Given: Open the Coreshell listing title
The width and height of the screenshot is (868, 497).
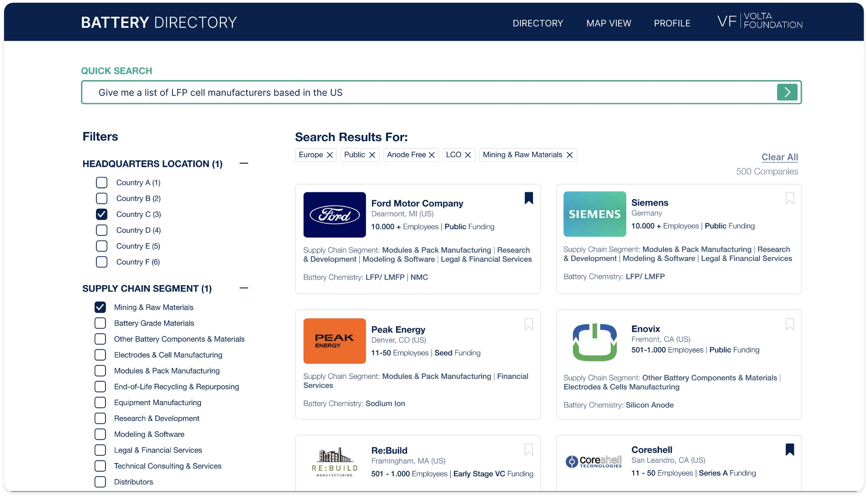Looking at the screenshot, I should pyautogui.click(x=652, y=449).
